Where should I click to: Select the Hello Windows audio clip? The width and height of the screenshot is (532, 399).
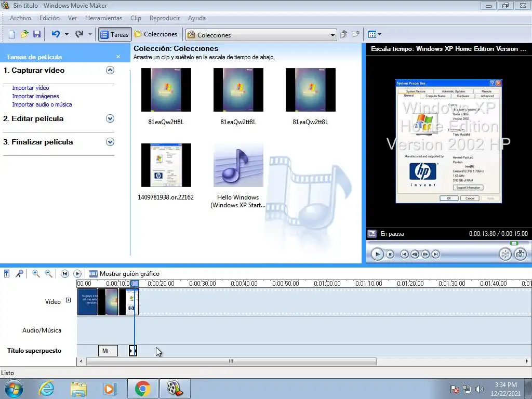(x=238, y=165)
